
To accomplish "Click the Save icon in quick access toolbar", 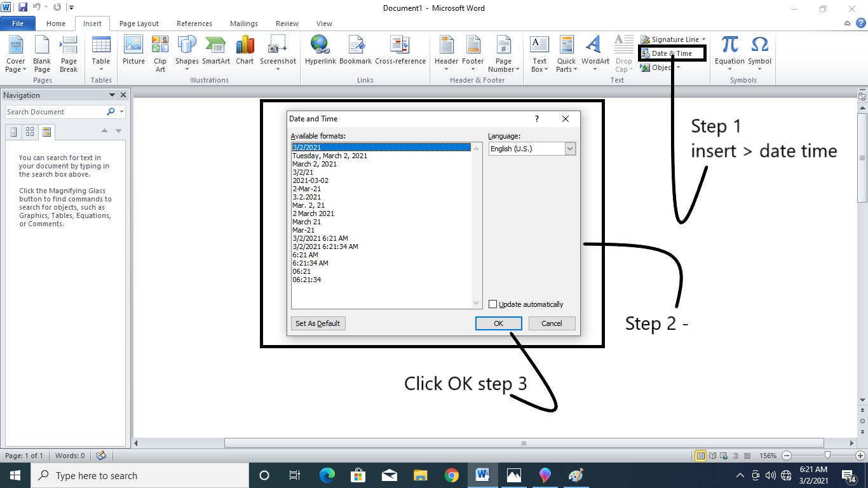I will [x=23, y=8].
